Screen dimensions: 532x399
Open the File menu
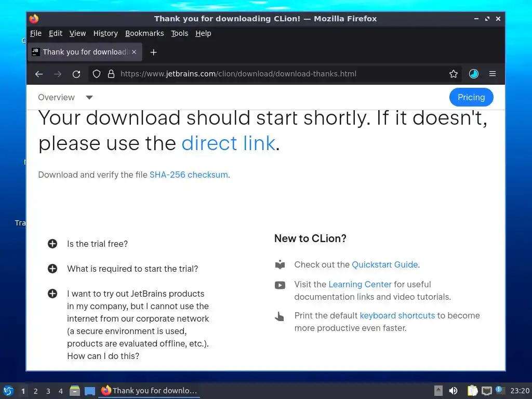[36, 33]
